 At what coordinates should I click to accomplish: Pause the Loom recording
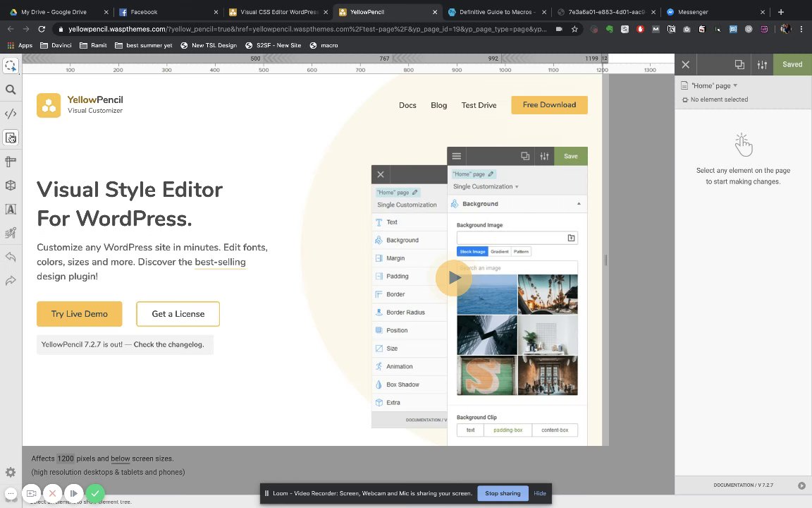tap(73, 493)
